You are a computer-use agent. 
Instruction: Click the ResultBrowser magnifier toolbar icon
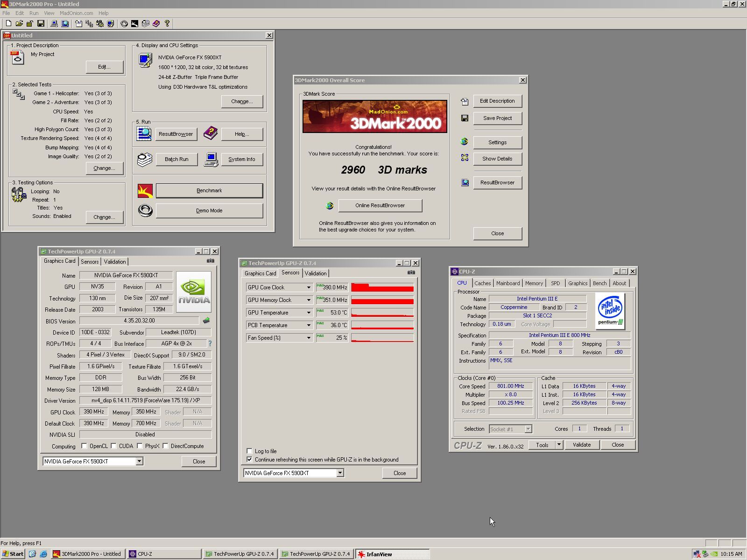[65, 23]
